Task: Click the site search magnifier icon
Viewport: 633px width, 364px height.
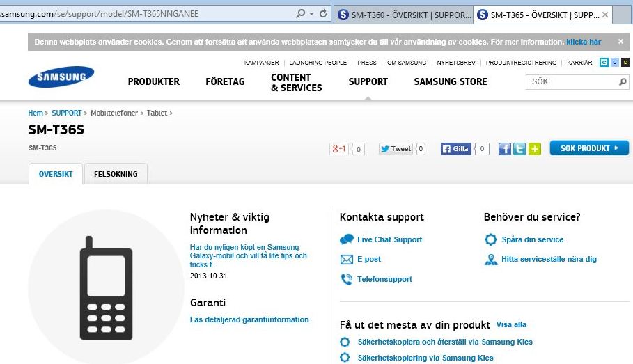Action: point(623,82)
